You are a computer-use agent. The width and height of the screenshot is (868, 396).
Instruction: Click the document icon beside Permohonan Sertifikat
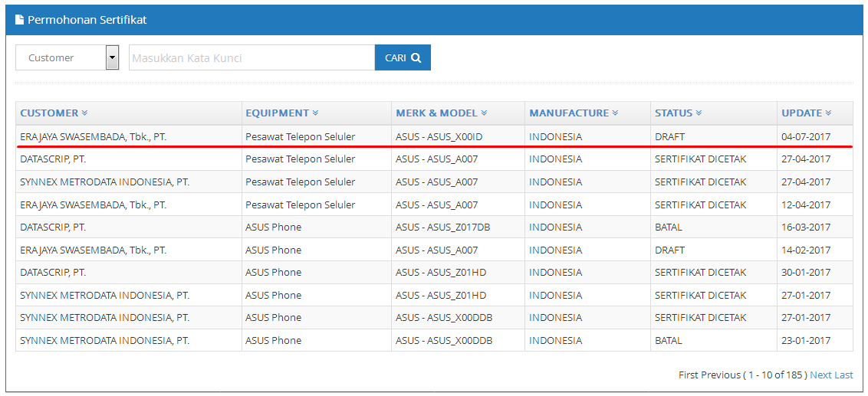point(19,20)
